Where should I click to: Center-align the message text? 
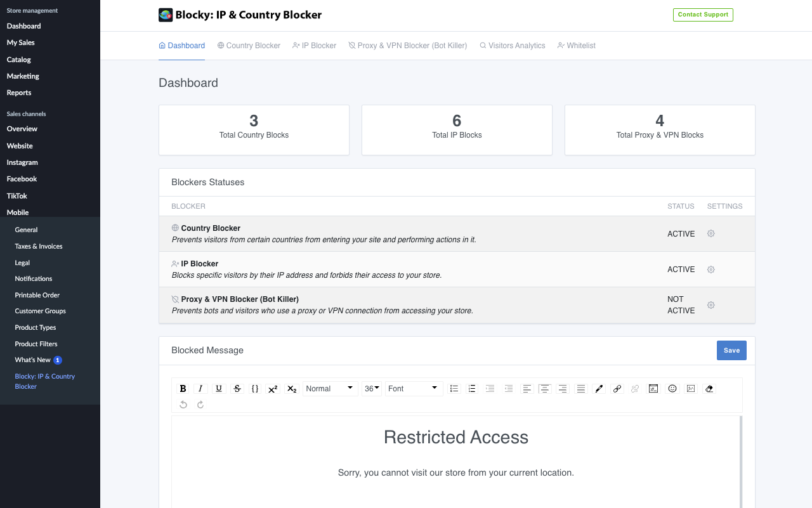point(544,389)
